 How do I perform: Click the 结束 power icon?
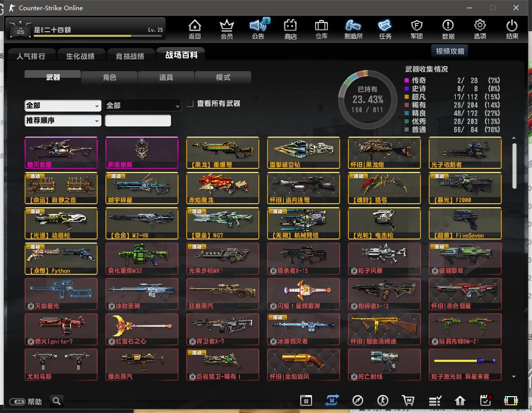pyautogui.click(x=512, y=29)
